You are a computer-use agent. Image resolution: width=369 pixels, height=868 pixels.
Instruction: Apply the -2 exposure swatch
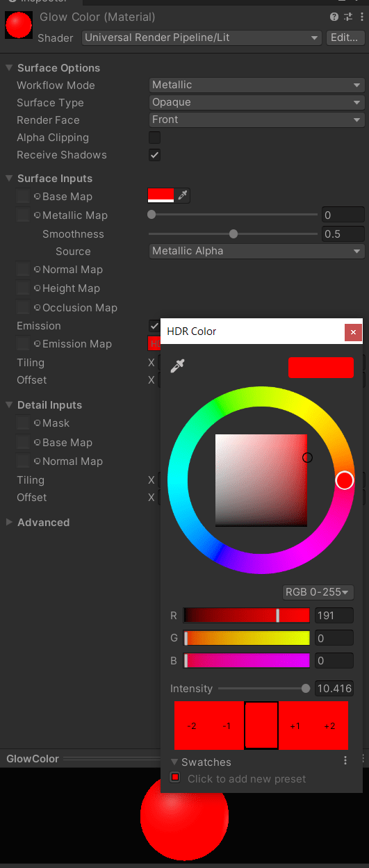pyautogui.click(x=192, y=726)
